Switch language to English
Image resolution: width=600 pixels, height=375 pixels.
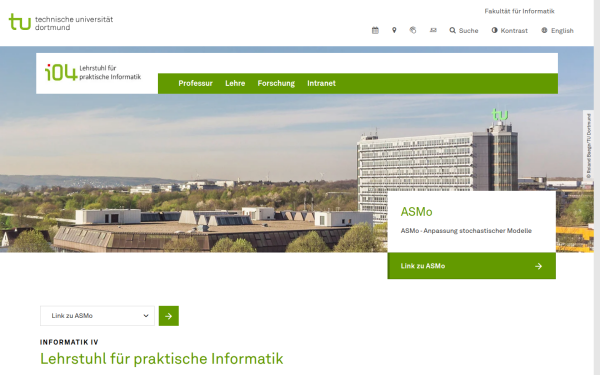pyautogui.click(x=557, y=31)
